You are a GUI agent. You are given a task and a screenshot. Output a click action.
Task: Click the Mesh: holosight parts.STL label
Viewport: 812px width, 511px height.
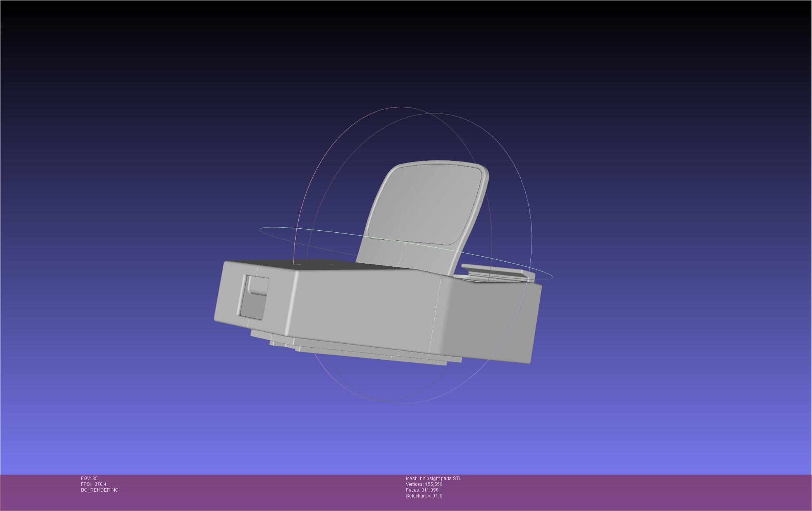click(433, 478)
